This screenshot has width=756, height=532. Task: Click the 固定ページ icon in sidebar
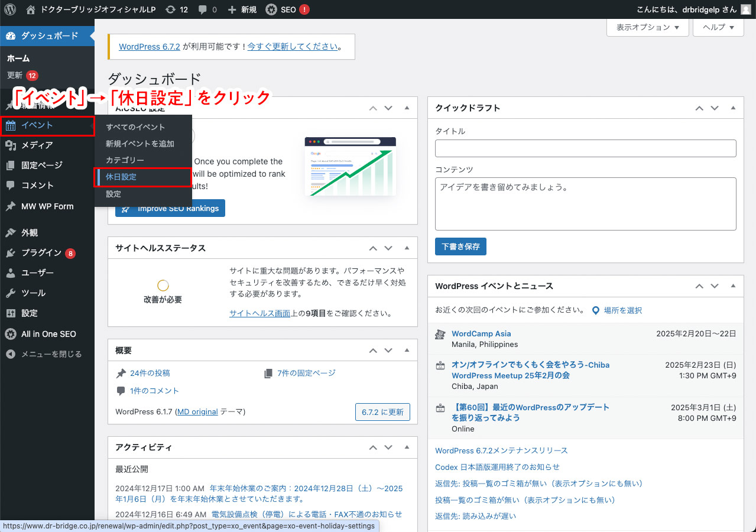[x=11, y=166]
